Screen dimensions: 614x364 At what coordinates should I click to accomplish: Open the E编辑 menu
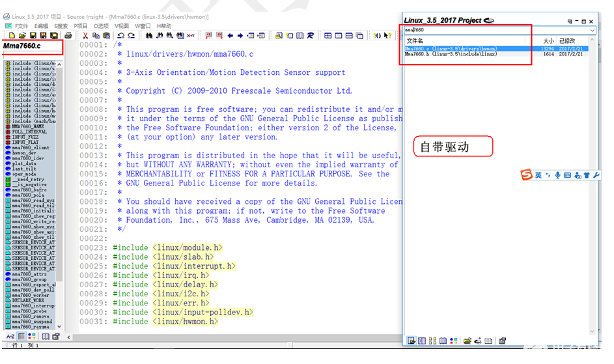tap(41, 26)
